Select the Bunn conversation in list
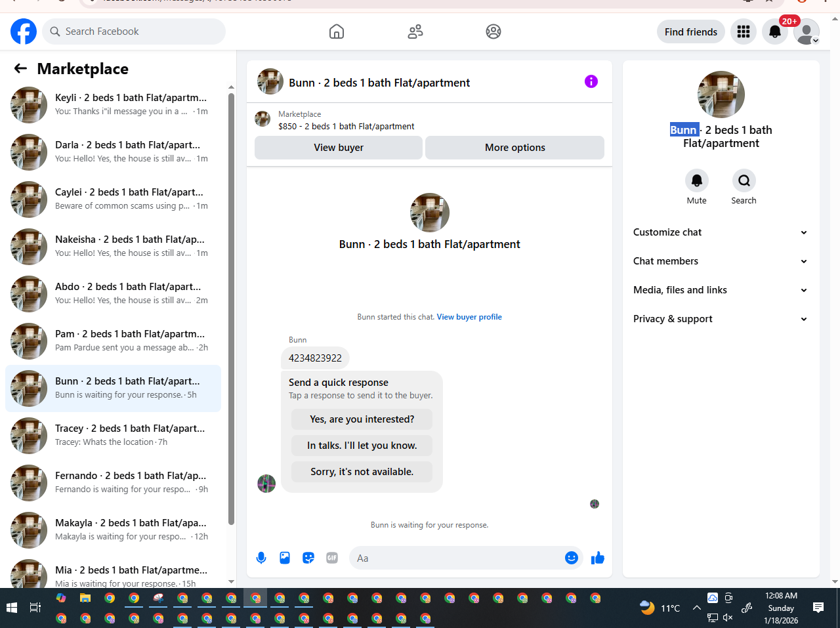This screenshot has height=628, width=840. [x=113, y=388]
